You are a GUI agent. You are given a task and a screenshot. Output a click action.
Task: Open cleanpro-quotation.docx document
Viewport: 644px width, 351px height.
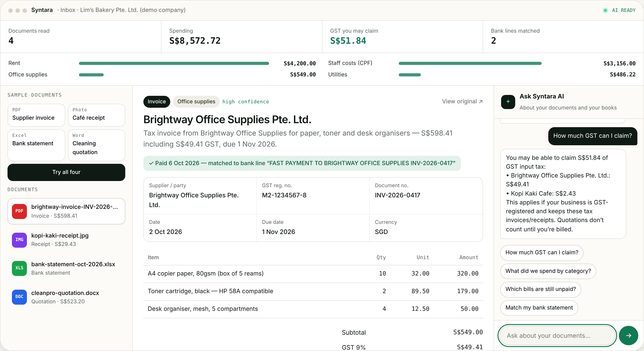tap(66, 297)
